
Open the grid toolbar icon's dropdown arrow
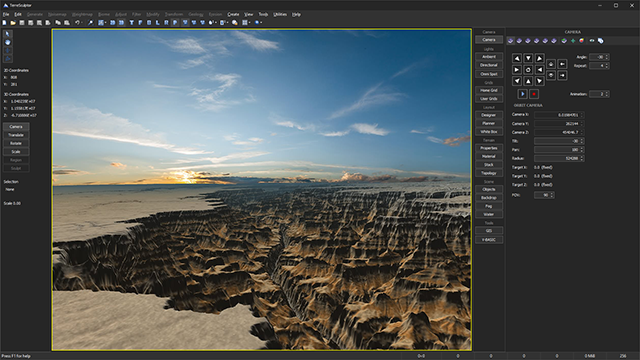(249, 23)
